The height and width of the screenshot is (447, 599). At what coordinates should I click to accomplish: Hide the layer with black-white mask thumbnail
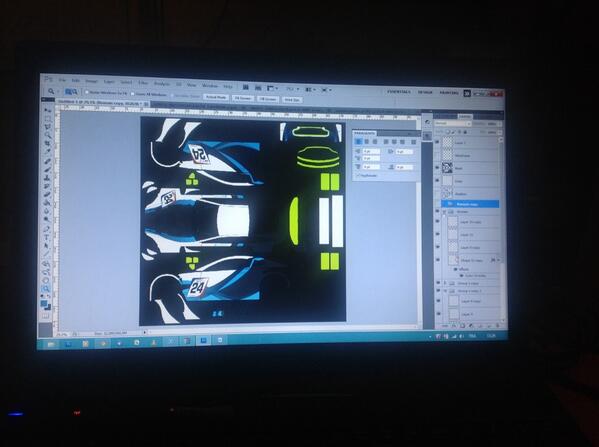pyautogui.click(x=438, y=167)
